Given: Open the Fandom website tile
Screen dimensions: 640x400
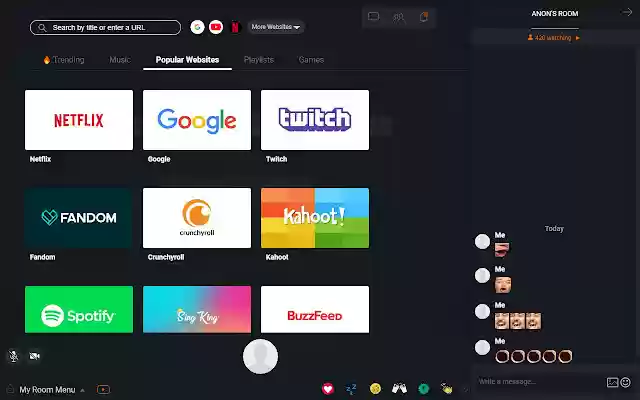Looking at the screenshot, I should pyautogui.click(x=79, y=218).
